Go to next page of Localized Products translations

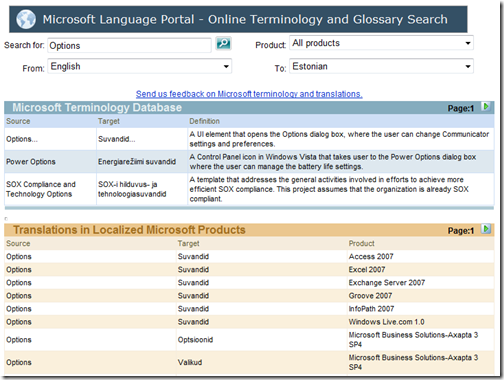pos(486,229)
